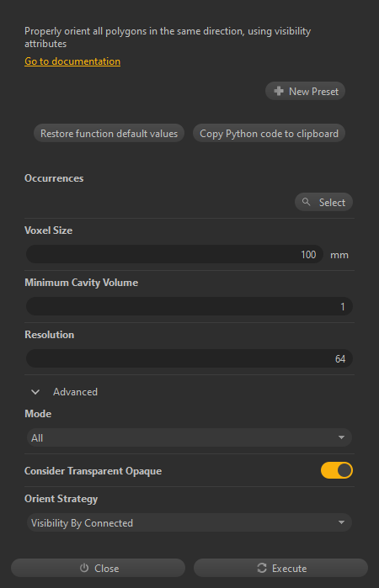The height and width of the screenshot is (588, 379).
Task: Click the mm unit label
Action: 339,255
